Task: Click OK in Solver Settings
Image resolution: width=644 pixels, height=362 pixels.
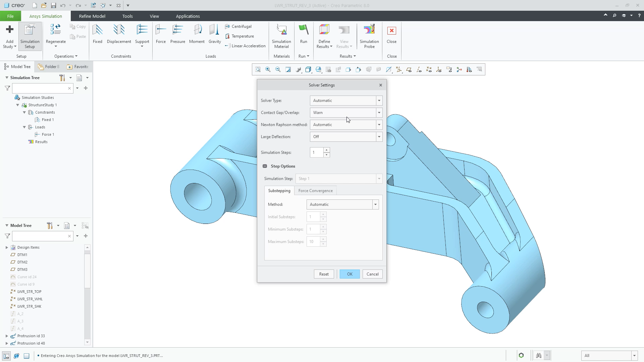Action: click(x=350, y=274)
